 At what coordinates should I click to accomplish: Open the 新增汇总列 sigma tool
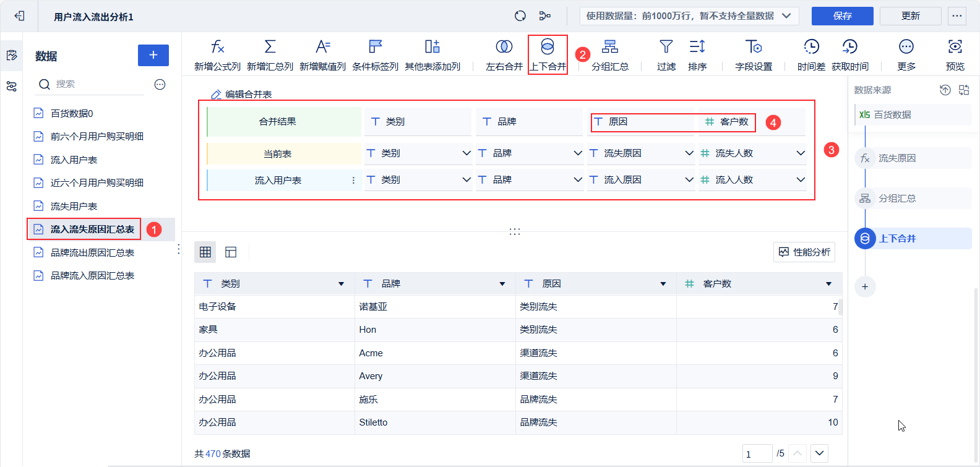[x=270, y=47]
